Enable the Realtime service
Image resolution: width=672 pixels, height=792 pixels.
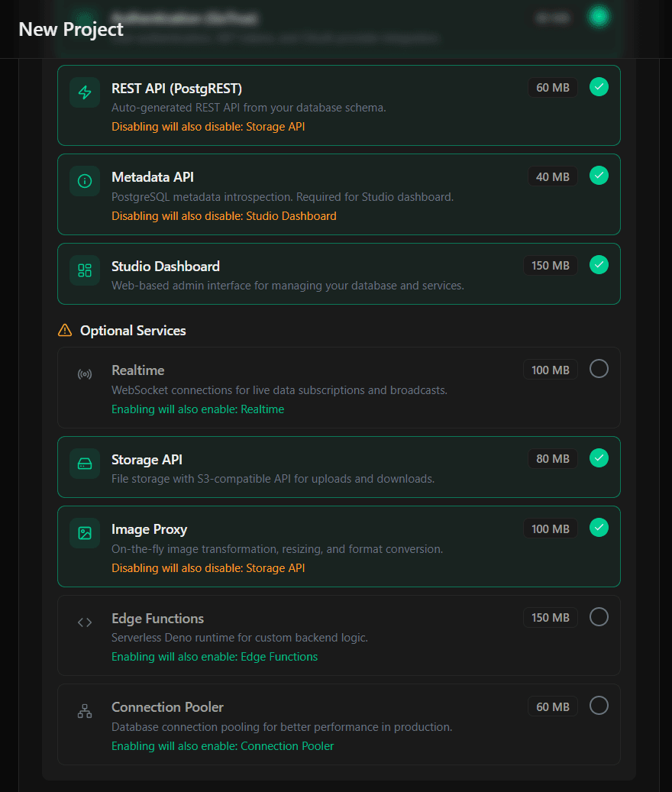coord(599,368)
